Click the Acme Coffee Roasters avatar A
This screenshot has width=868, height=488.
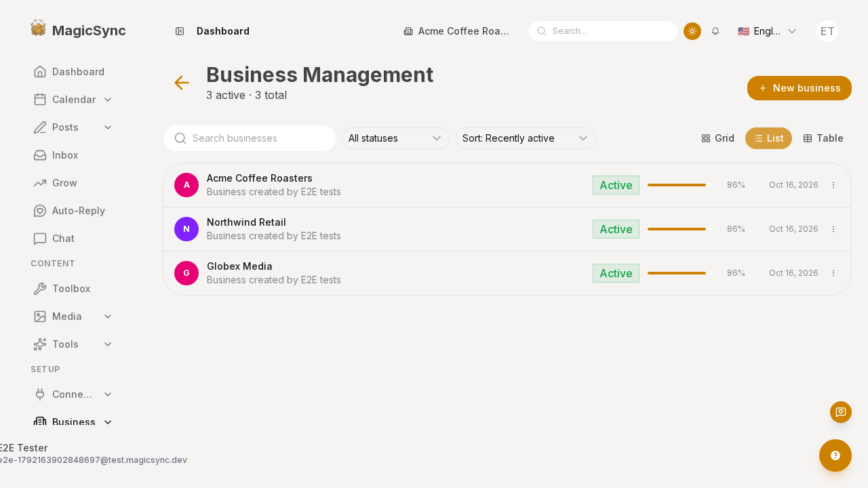click(186, 185)
